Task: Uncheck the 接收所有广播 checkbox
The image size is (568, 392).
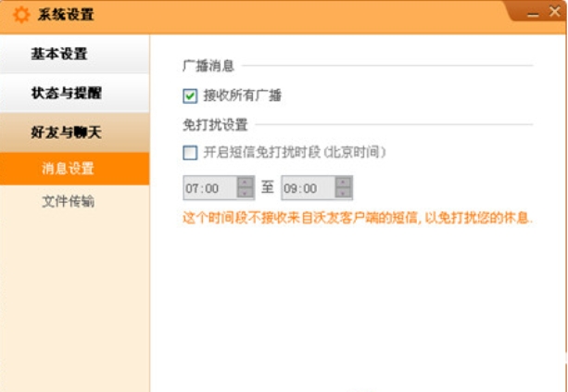Action: (190, 96)
